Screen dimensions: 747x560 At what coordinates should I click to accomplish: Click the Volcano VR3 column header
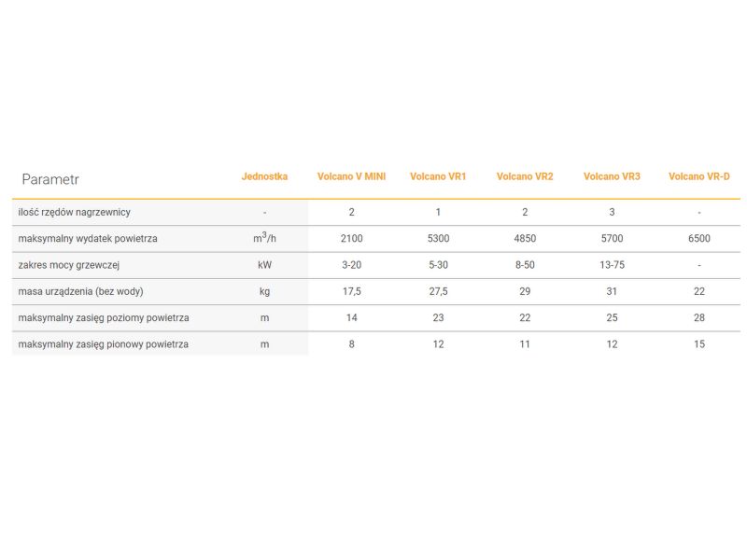tap(612, 176)
